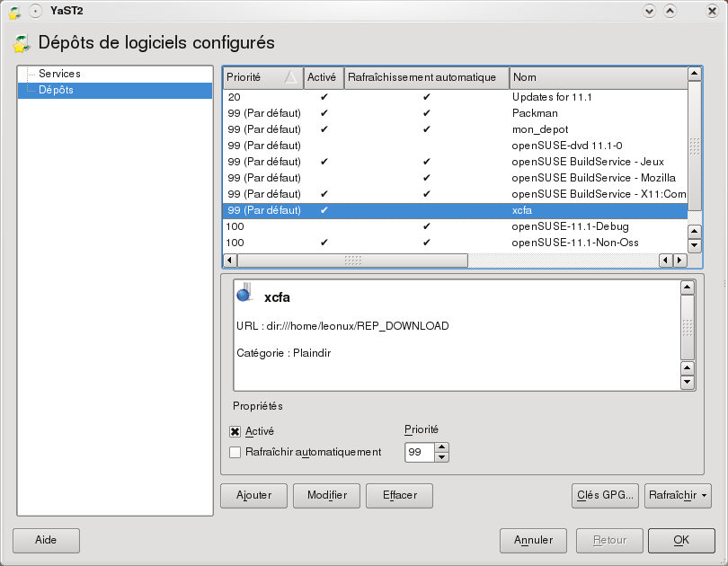Enable Rafraîchir automatiquement checkbox
The image size is (728, 566).
tap(235, 452)
